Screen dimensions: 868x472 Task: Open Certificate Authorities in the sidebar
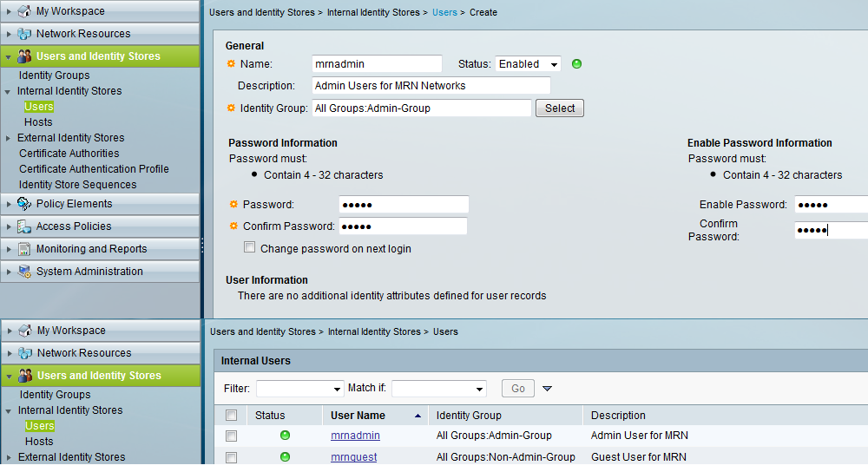click(69, 154)
